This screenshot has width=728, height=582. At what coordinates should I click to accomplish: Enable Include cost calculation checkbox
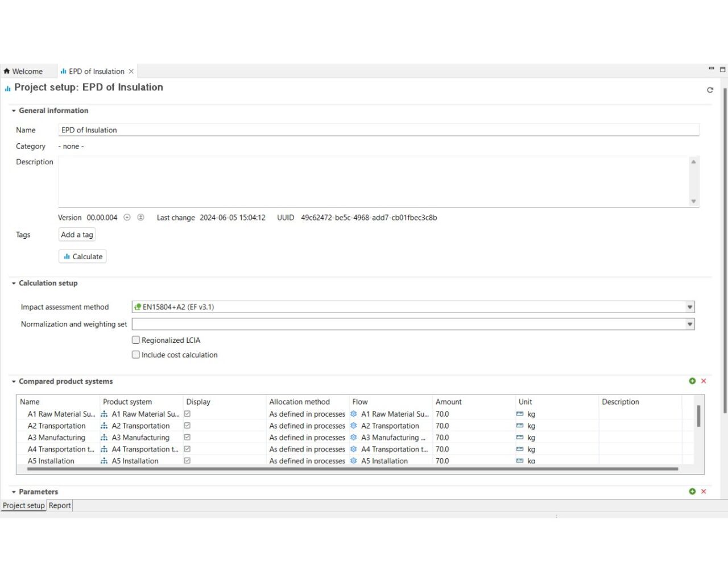136,355
